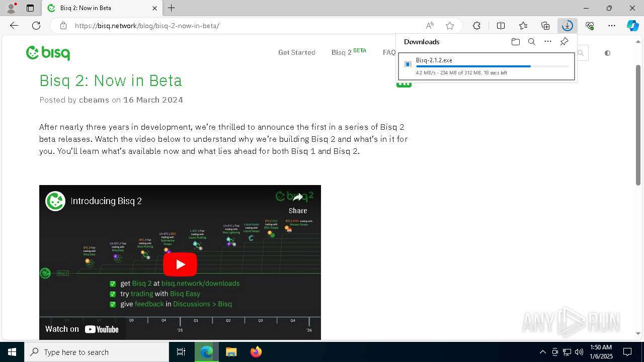Click the Bisq-2.1.2.exe download progress bar
Image resolution: width=644 pixels, height=362 pixels.
(x=493, y=66)
